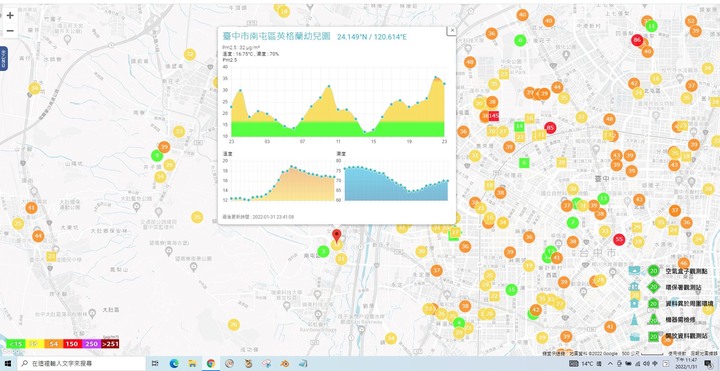Select the green 0 station marker

(x=520, y=40)
